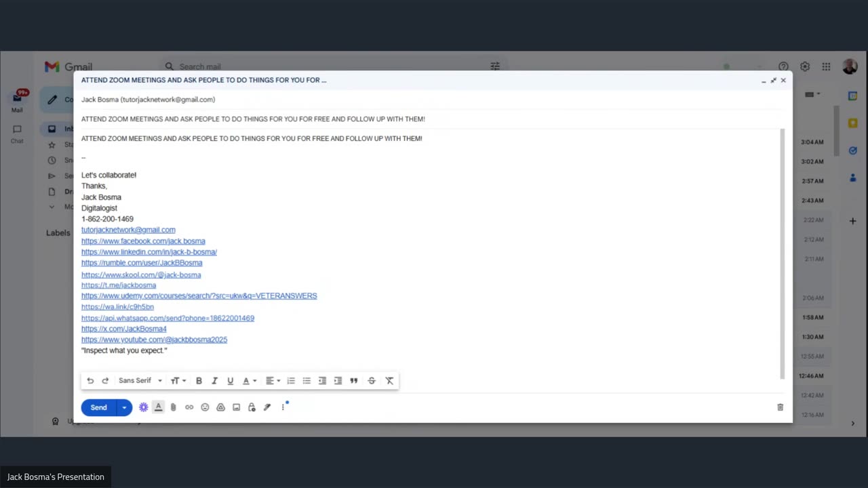Apply quote formatting
This screenshot has width=868, height=488.
click(353, 381)
